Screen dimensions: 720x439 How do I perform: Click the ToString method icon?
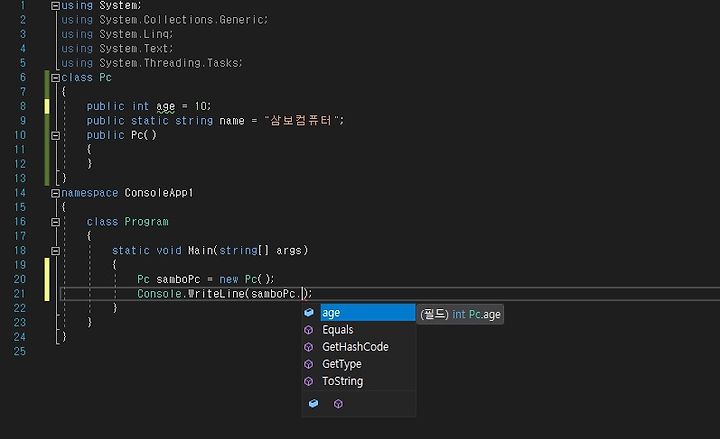(309, 381)
